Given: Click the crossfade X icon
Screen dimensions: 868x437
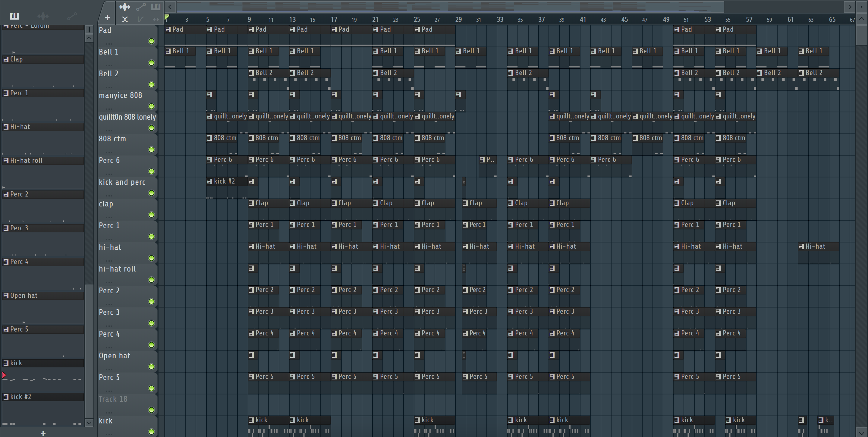Looking at the screenshot, I should pos(125,20).
